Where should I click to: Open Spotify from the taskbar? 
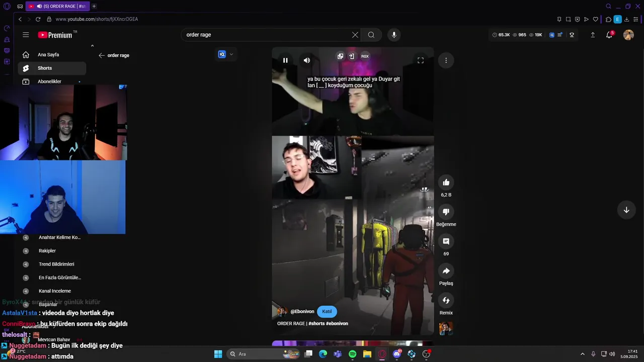click(353, 354)
